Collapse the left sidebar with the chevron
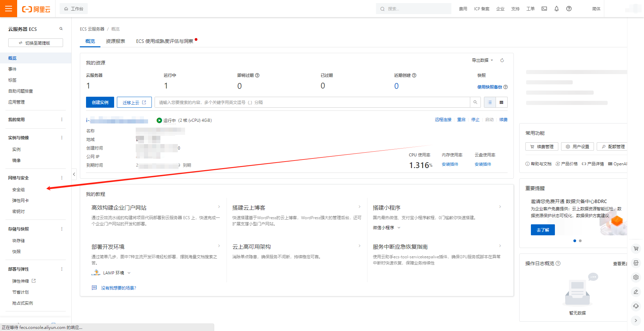This screenshot has height=331, width=644. 74,174
